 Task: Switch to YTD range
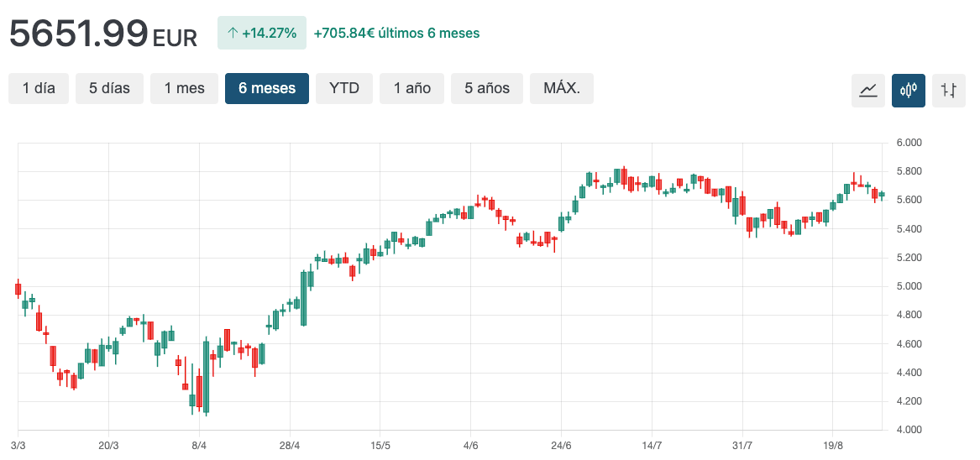point(344,88)
